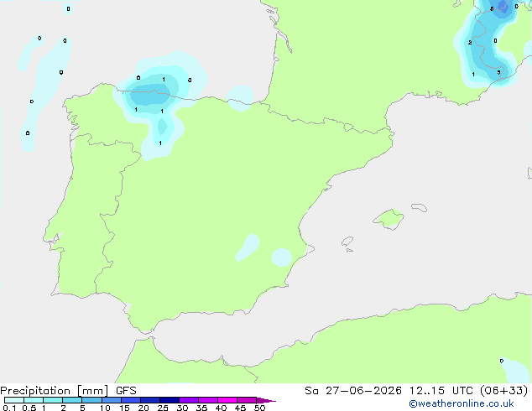Click the legend scale label "40"
The height and width of the screenshot is (411, 532).
click(x=221, y=408)
